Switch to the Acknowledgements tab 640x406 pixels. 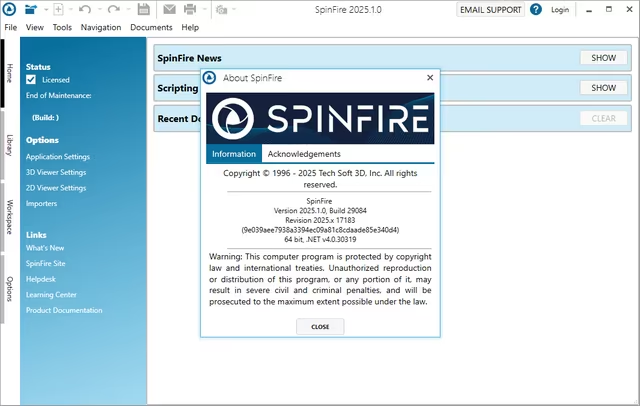[304, 154]
